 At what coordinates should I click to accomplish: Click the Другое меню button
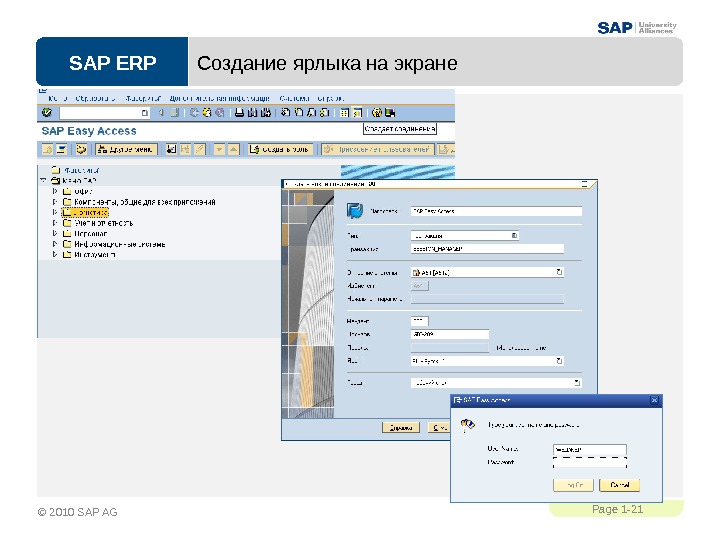[126, 149]
